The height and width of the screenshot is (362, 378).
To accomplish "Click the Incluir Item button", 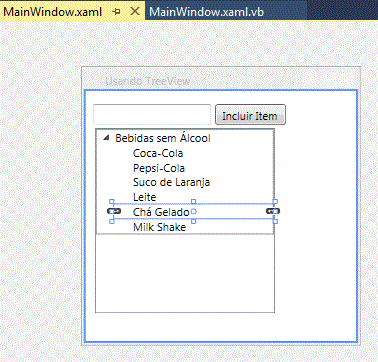I will (250, 115).
